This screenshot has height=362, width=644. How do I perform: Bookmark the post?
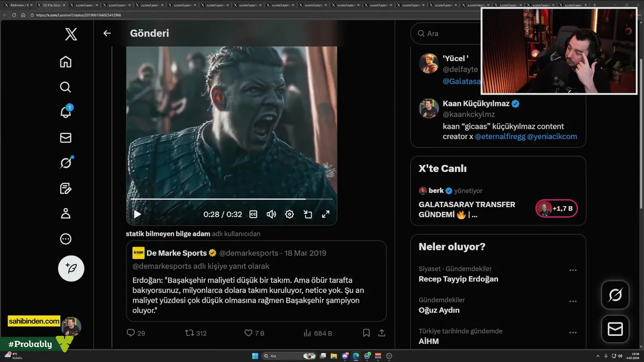click(x=366, y=333)
